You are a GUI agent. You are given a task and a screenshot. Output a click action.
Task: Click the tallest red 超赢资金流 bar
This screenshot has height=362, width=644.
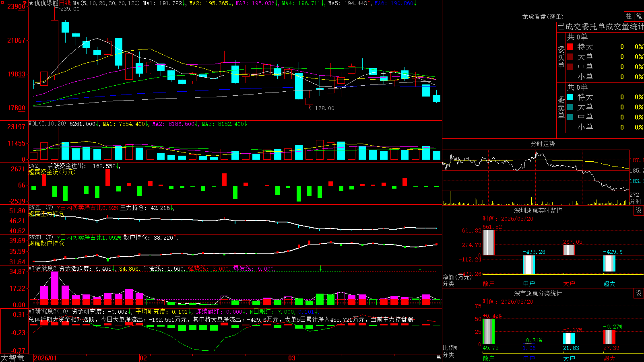tap(107, 177)
